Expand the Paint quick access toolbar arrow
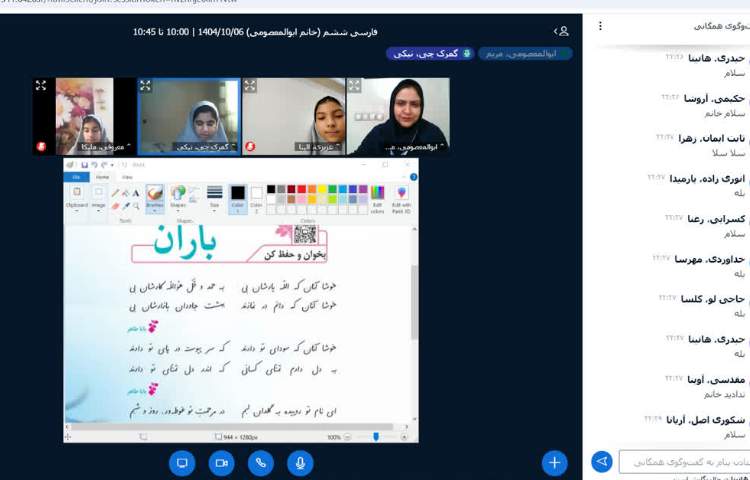Viewport: 750px width, 480px height. click(x=112, y=165)
